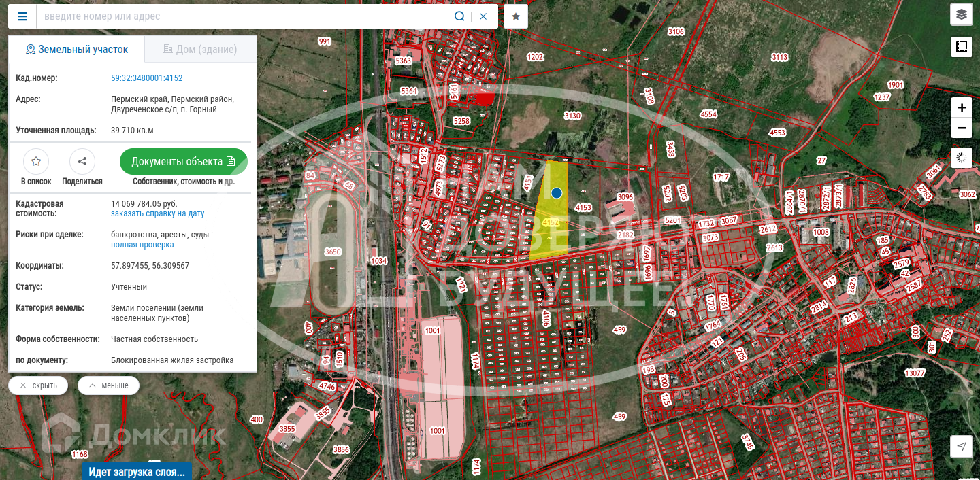Open the hamburger menu

tap(22, 16)
